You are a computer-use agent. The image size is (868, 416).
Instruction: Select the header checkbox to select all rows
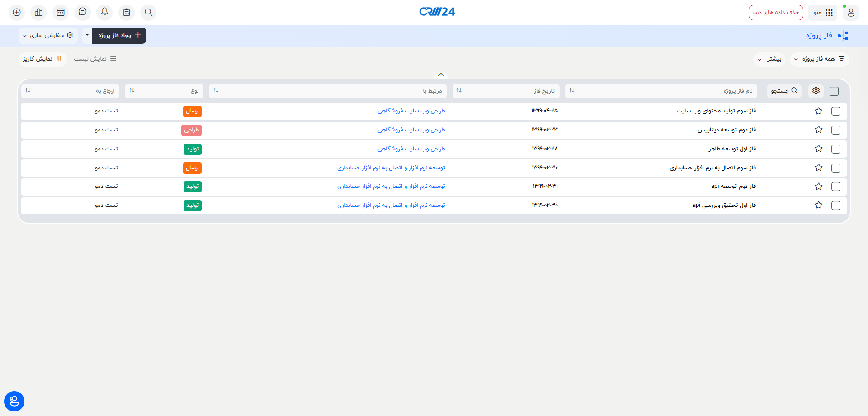(834, 91)
